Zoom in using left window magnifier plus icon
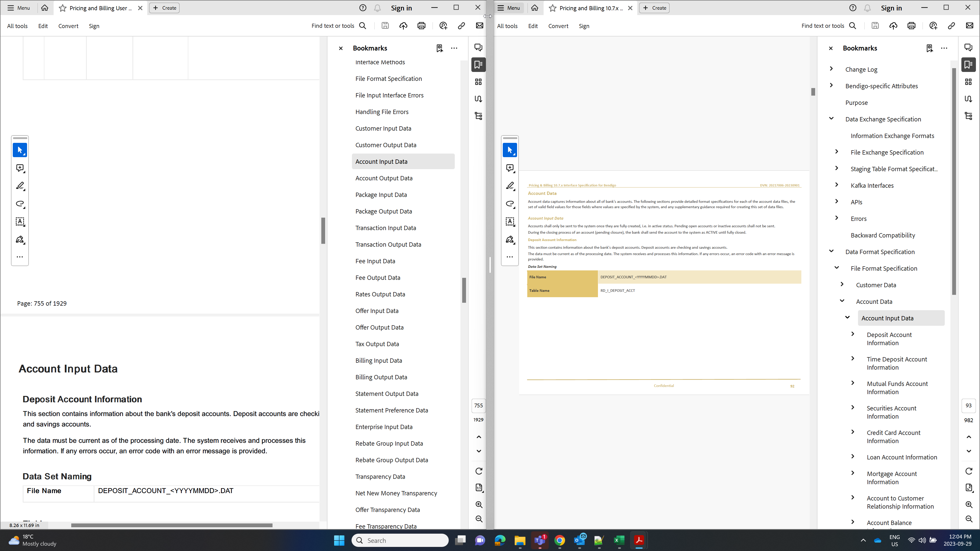This screenshot has height=551, width=980. 479,505
